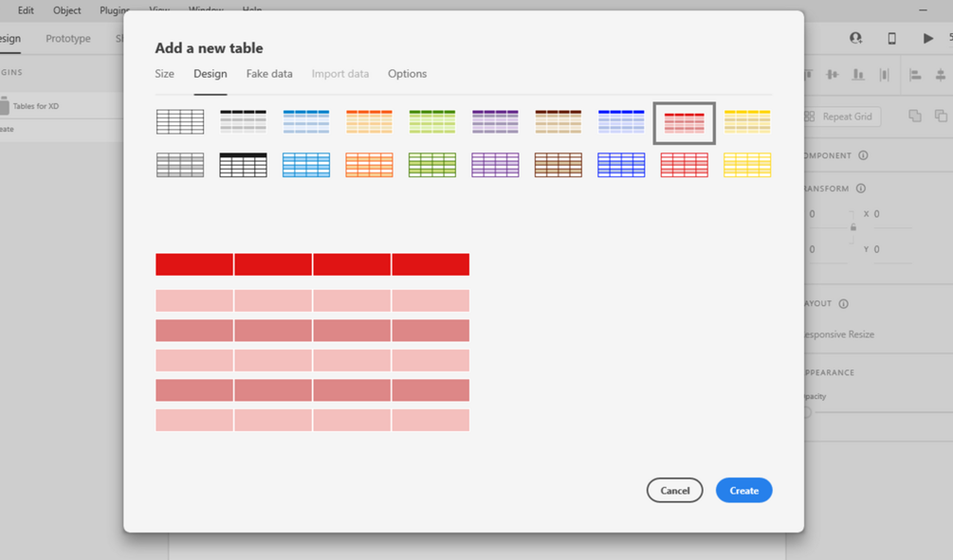Click the Cancel button
The height and width of the screenshot is (560, 953).
pos(674,490)
